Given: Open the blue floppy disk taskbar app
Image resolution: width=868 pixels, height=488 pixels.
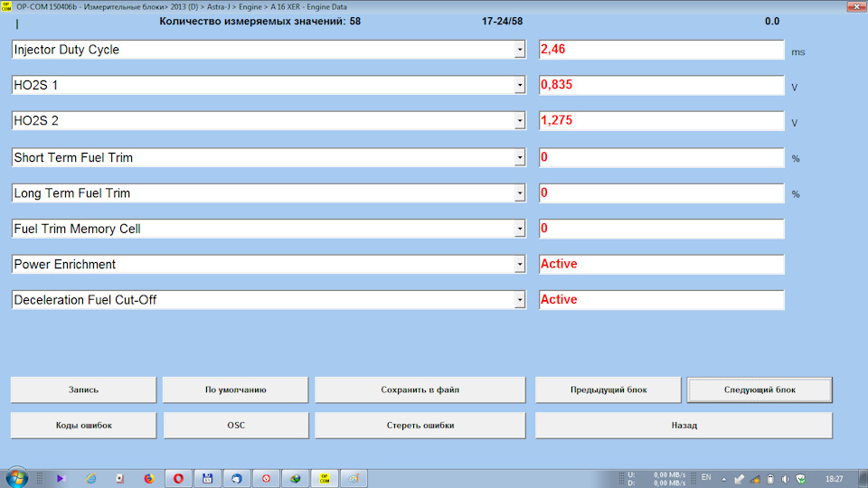Looking at the screenshot, I should tap(208, 479).
